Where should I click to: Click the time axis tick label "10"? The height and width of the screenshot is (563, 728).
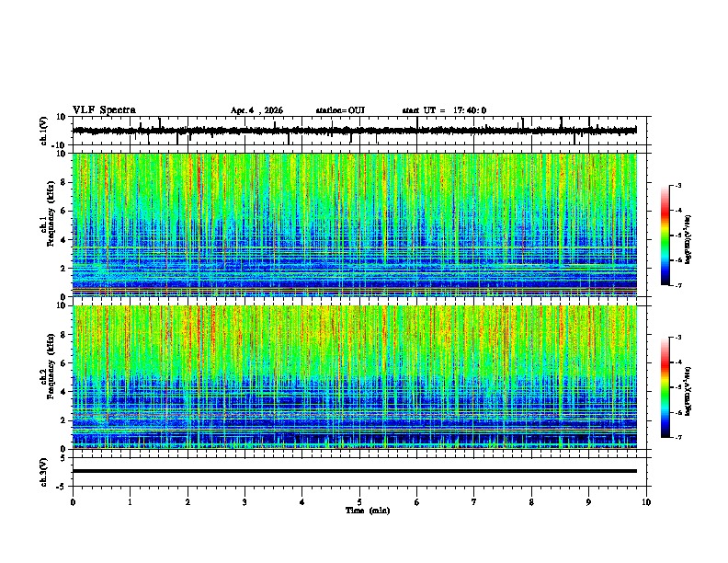click(646, 502)
